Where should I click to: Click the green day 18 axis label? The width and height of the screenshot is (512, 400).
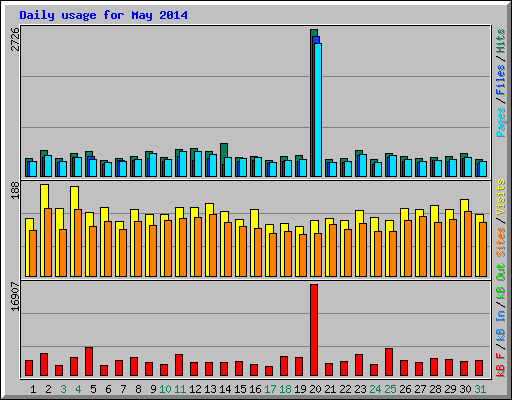click(285, 389)
